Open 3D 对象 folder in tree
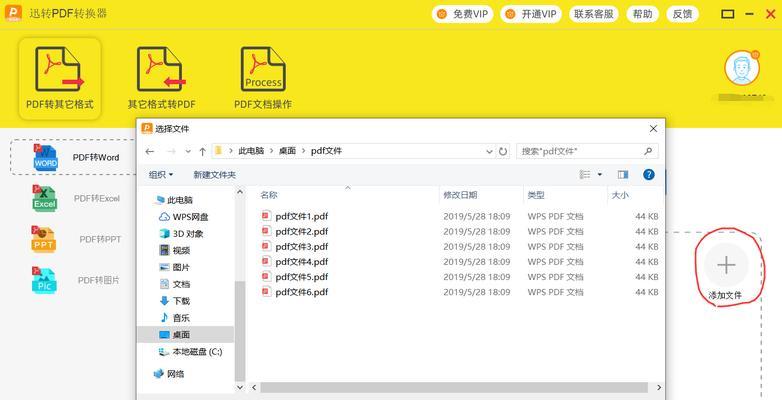 (x=181, y=234)
